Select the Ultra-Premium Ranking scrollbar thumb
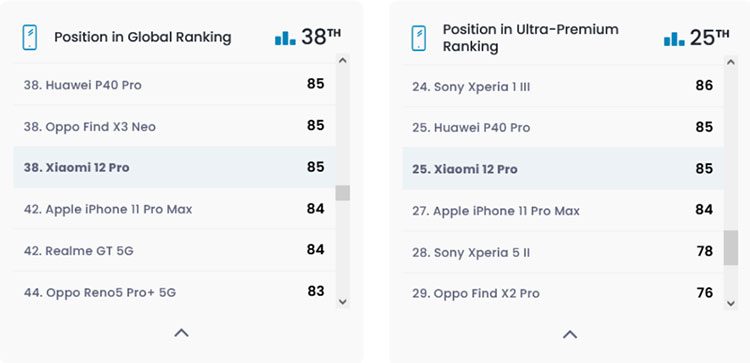The image size is (750, 363). click(x=730, y=248)
